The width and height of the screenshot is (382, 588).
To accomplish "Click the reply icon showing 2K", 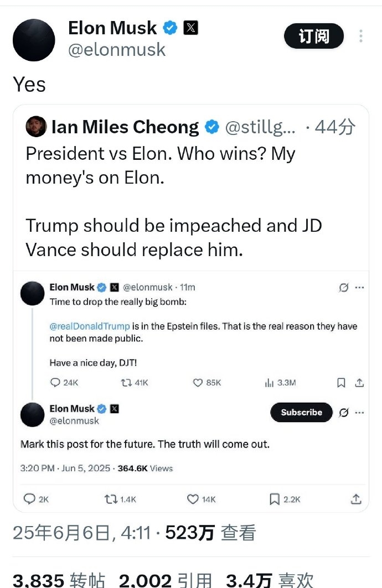I will 29,499.
